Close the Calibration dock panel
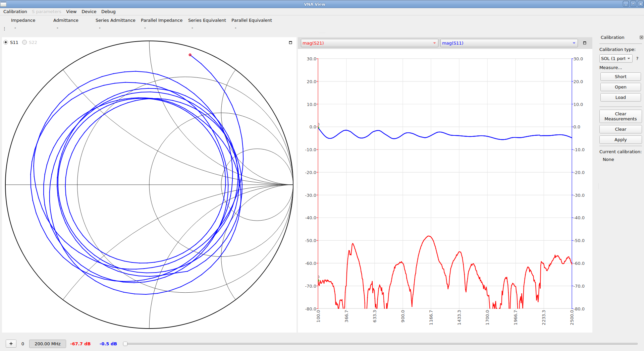 (641, 38)
